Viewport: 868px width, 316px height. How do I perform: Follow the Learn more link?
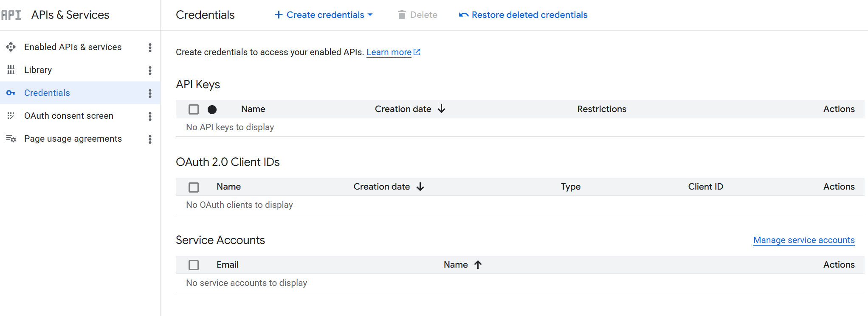389,52
